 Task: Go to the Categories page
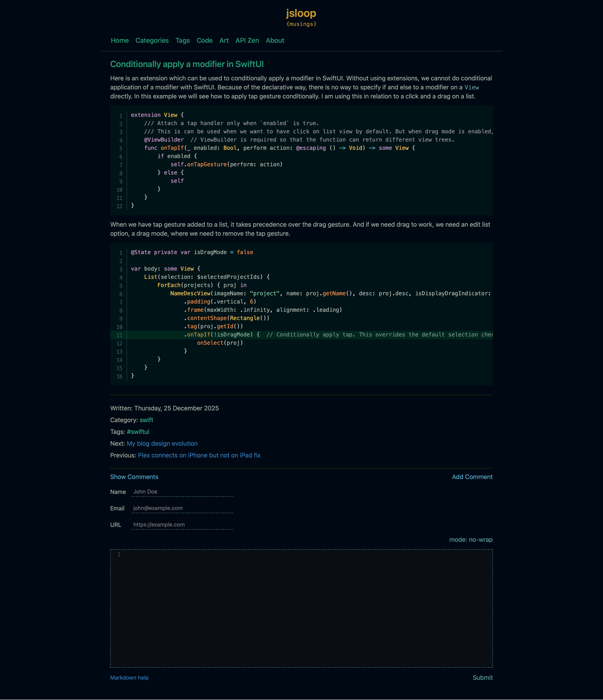[152, 41]
